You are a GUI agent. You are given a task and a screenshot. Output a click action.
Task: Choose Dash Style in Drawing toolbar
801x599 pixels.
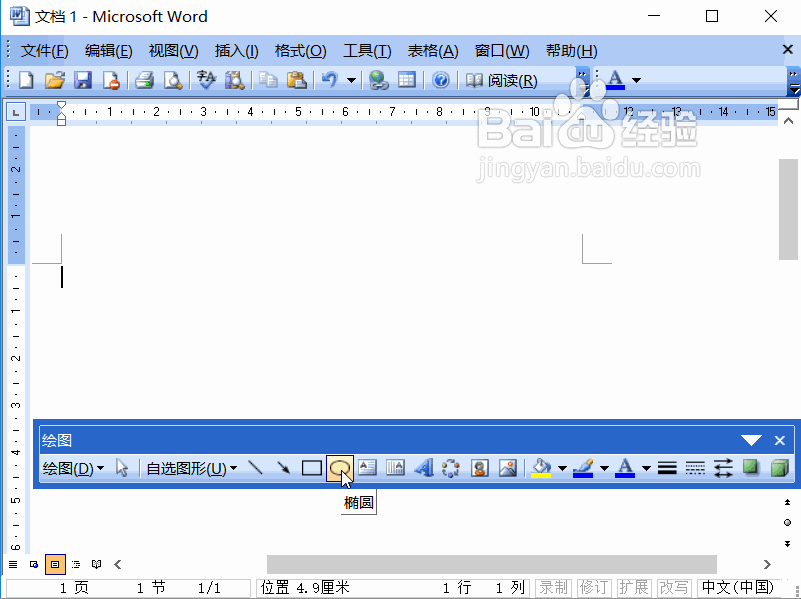click(695, 468)
